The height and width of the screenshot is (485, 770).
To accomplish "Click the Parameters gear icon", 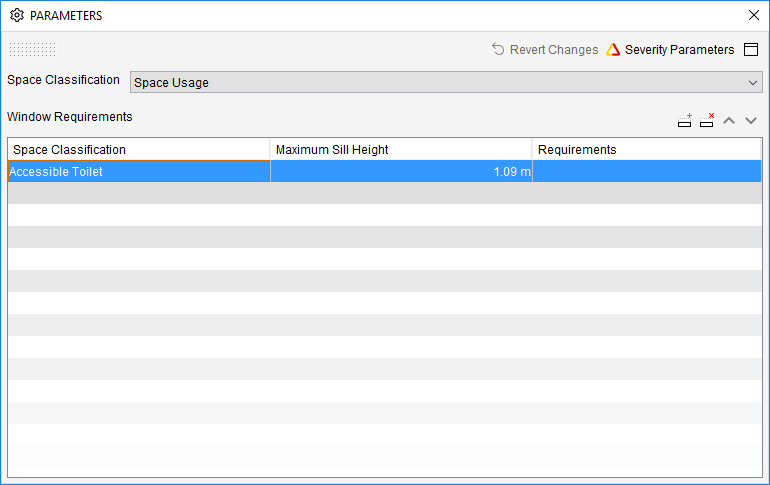I will (x=17, y=16).
